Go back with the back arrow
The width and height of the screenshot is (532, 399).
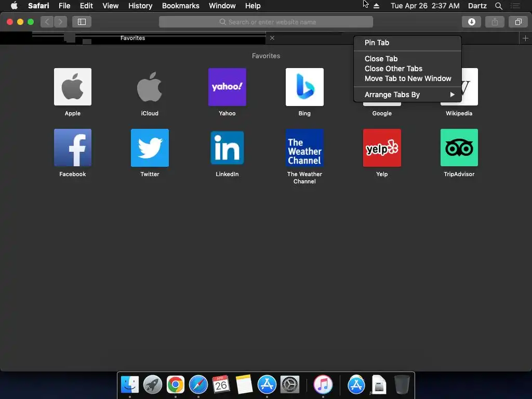click(x=47, y=22)
